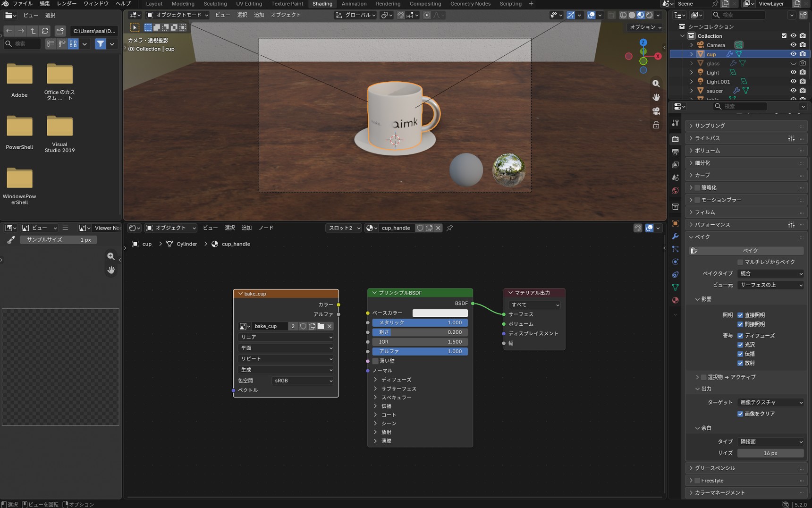The image size is (812, 508).
Task: Open the ベイクタイプ dropdown
Action: [770, 274]
